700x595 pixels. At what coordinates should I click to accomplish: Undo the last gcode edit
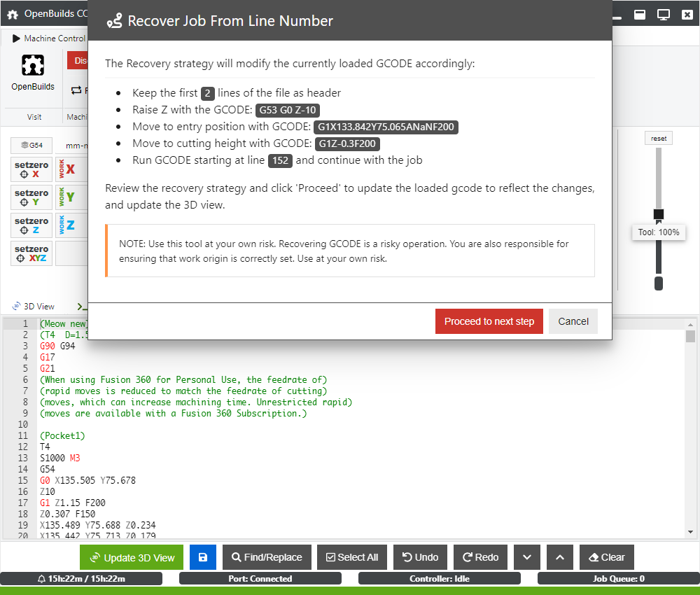coord(420,557)
